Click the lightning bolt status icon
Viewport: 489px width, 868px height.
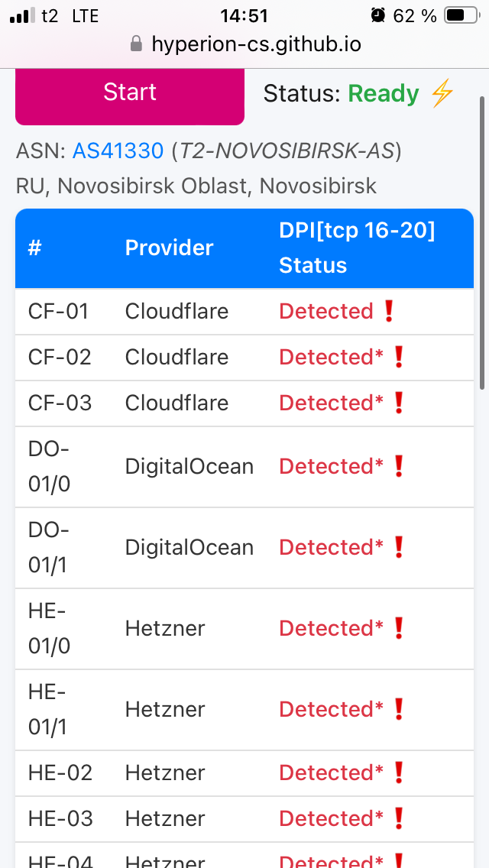coord(442,94)
